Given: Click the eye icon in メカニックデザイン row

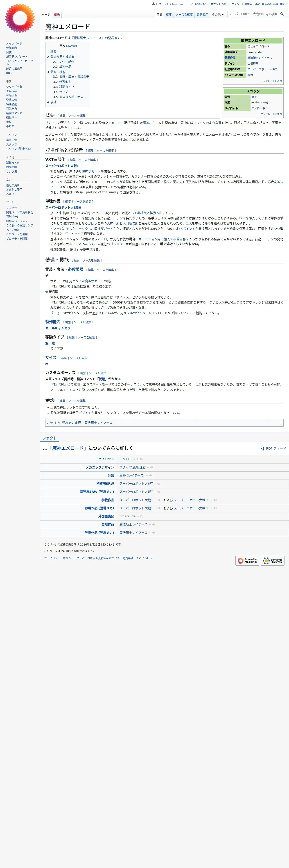Looking at the screenshot, I should 152,467.
